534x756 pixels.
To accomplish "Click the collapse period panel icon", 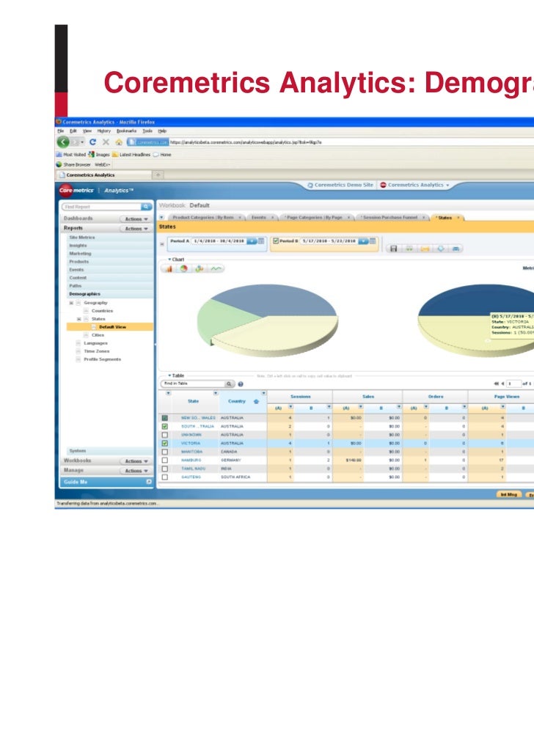I will click(162, 244).
